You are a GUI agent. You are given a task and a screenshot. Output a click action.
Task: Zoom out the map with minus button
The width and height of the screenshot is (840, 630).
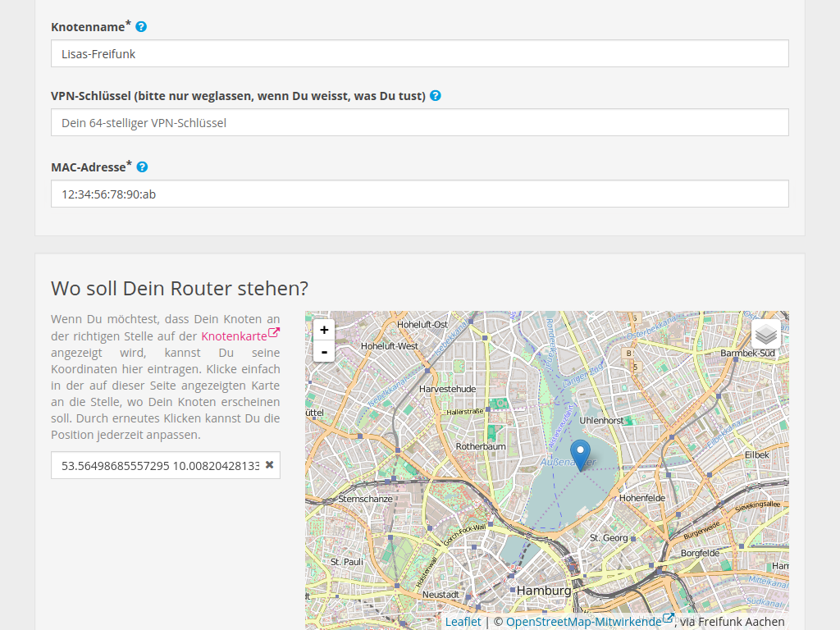(324, 352)
